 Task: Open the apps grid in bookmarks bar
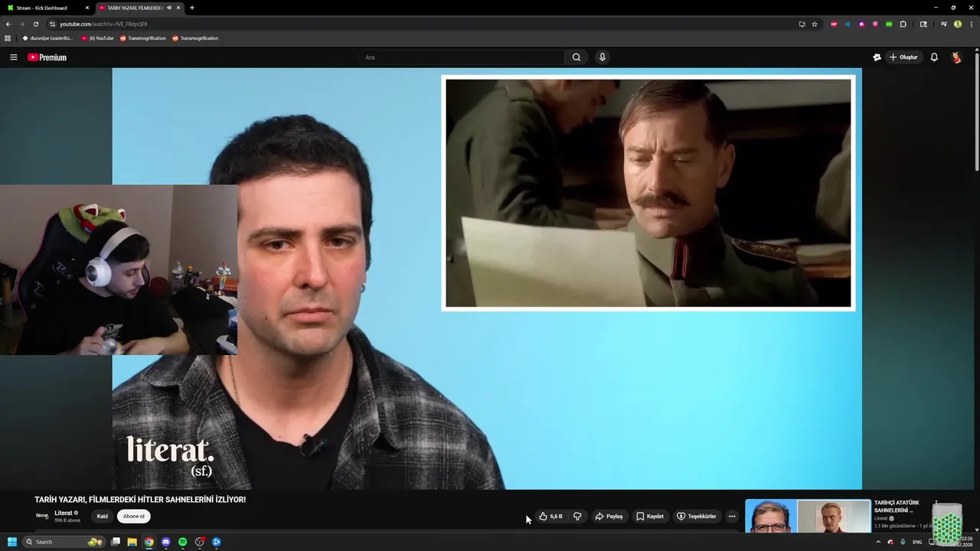8,37
